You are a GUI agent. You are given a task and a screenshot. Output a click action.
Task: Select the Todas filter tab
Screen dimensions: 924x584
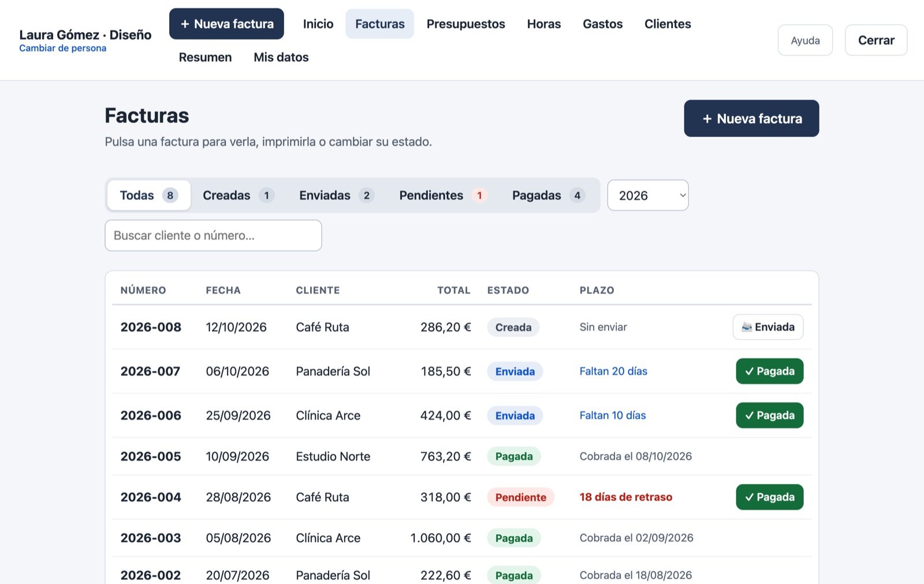coord(148,195)
